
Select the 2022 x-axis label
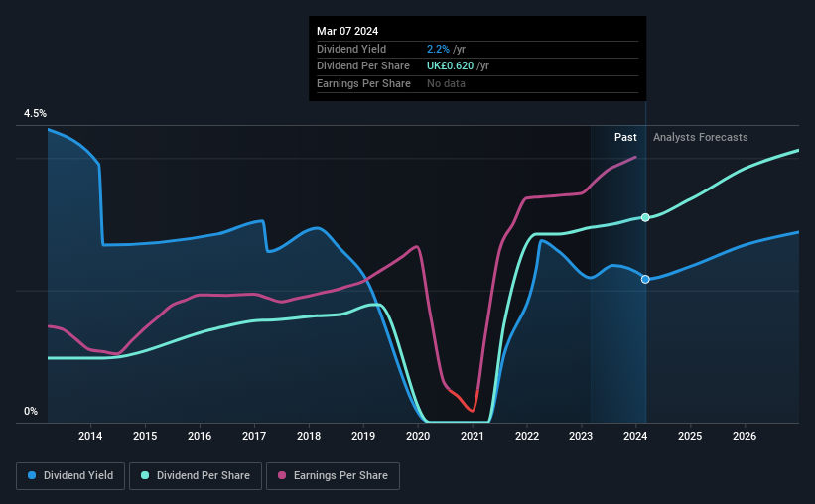[527, 436]
